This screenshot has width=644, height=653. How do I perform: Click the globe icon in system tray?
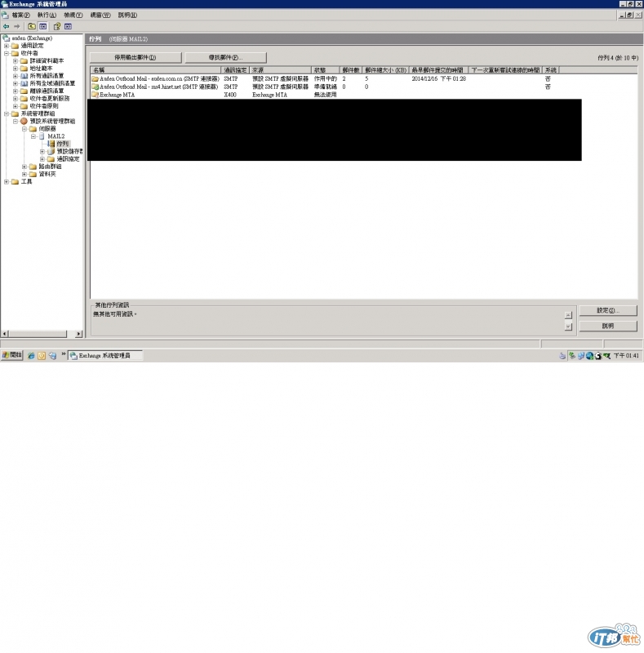tap(589, 356)
